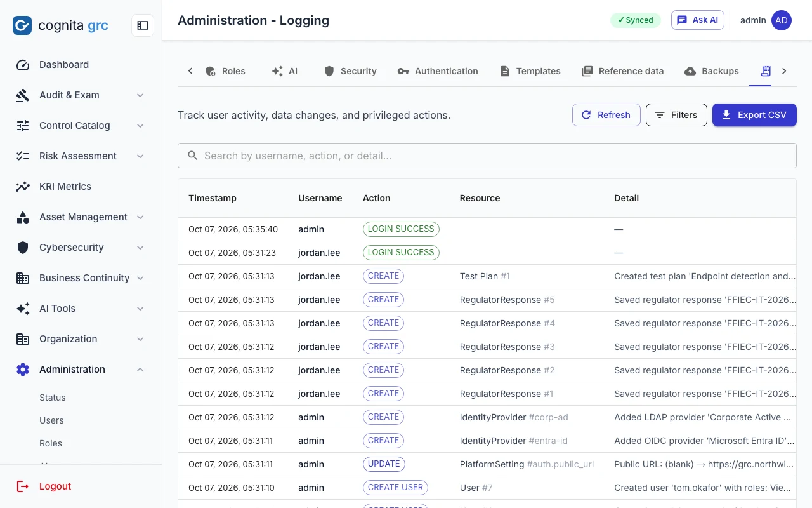
Task: Open the admin AD avatar
Action: [x=782, y=20]
